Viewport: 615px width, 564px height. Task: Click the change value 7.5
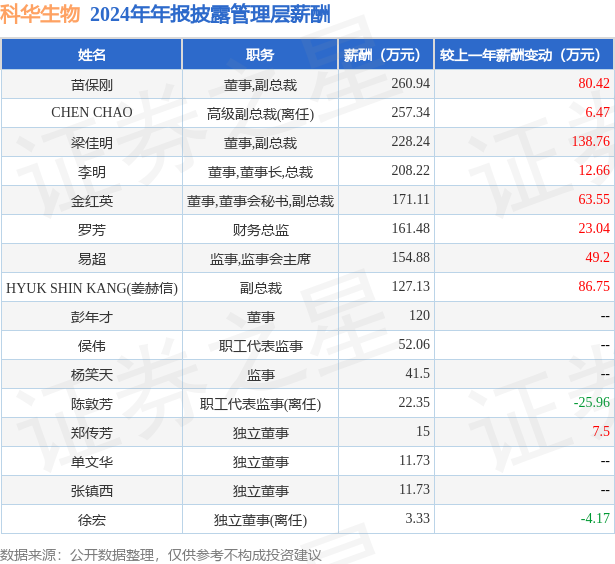click(x=601, y=431)
